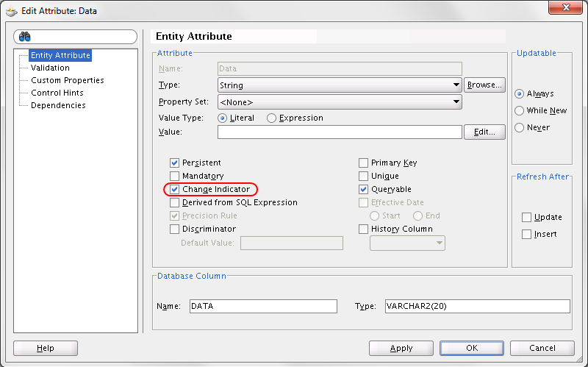The height and width of the screenshot is (367, 588).
Task: Click the coffee cup dialog title icon
Action: click(x=12, y=11)
